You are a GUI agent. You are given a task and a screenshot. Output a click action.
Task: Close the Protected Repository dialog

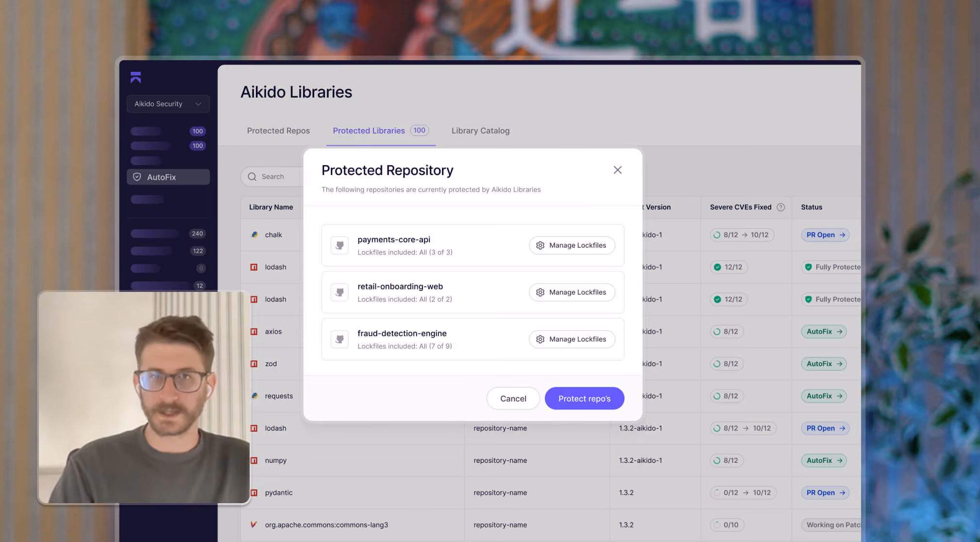617,170
